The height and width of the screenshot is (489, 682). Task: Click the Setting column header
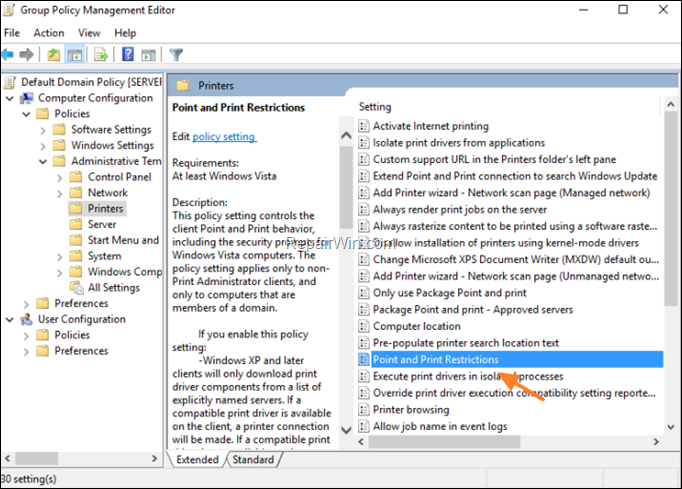[x=375, y=107]
